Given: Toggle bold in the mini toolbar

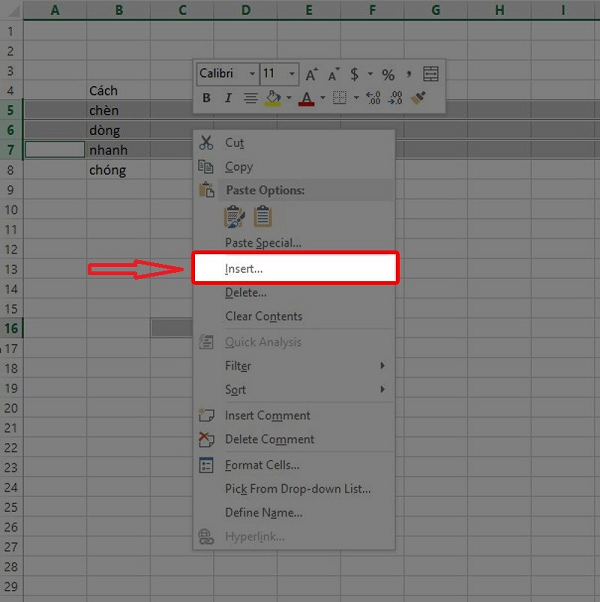Looking at the screenshot, I should point(207,98).
